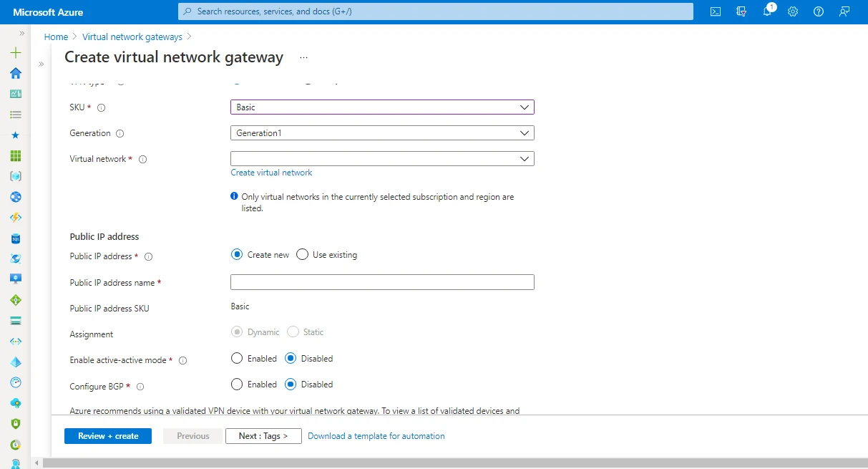The image size is (868, 469).
Task: Open the Dashboard icon in the sidebar
Action: (15, 93)
